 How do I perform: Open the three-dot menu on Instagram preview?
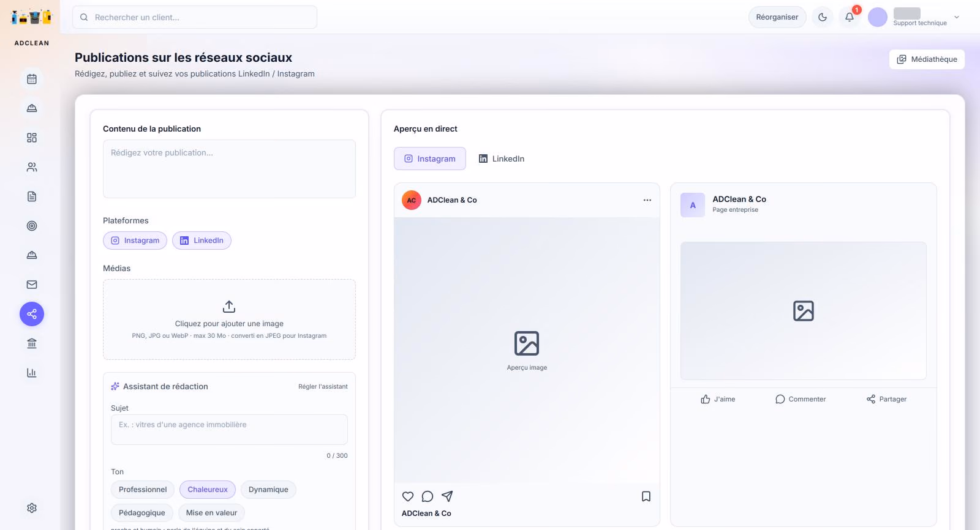coord(647,200)
